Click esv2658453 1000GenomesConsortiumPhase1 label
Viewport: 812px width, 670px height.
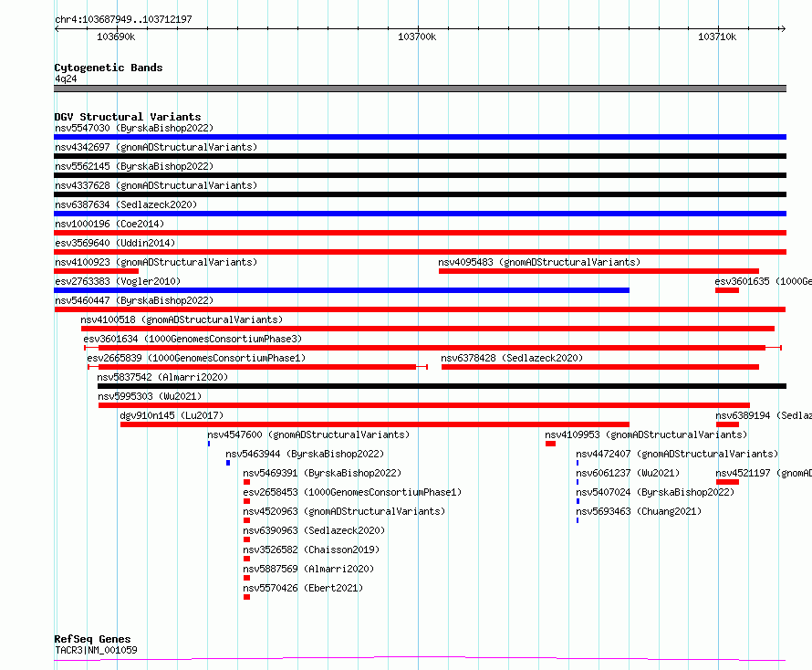click(352, 492)
